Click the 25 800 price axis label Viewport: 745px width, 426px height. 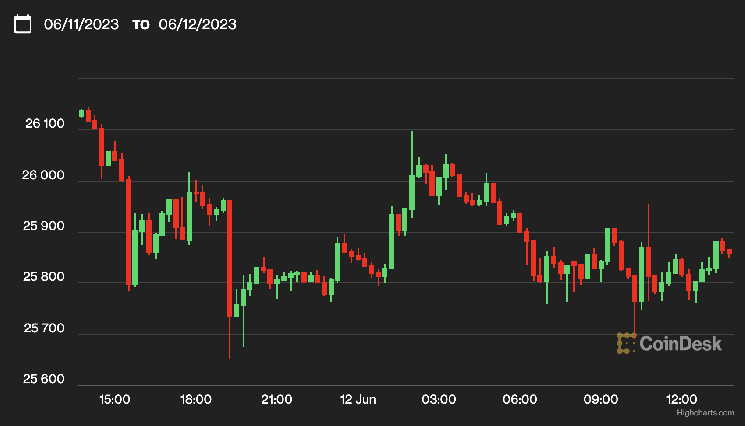click(x=45, y=277)
